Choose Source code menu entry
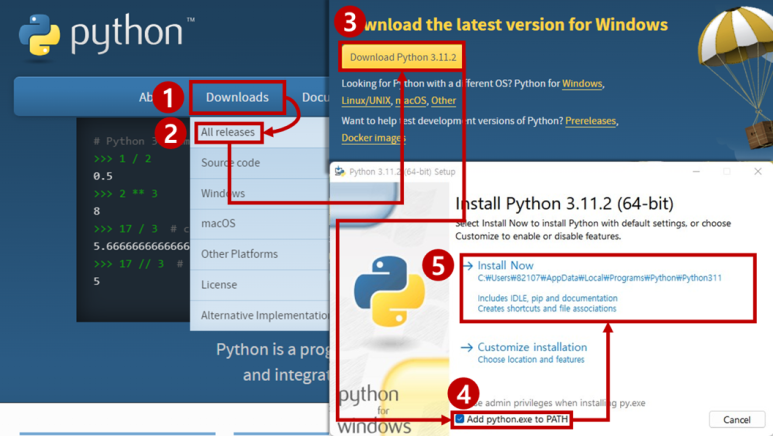This screenshot has height=436, width=773. [230, 163]
